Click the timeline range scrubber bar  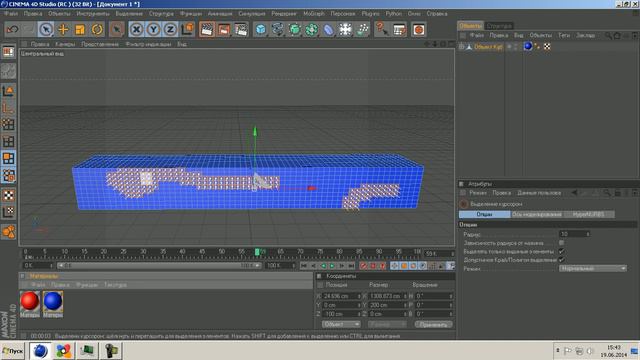[159, 266]
